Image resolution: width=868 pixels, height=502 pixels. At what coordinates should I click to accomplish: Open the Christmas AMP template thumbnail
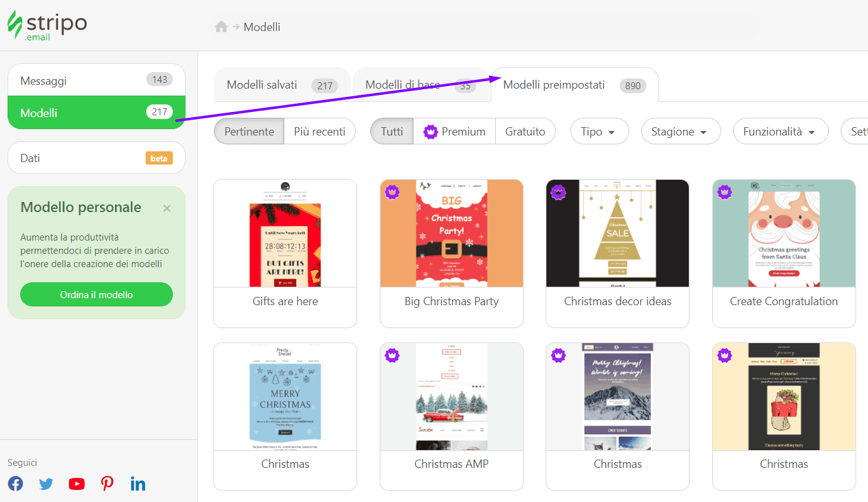point(451,396)
